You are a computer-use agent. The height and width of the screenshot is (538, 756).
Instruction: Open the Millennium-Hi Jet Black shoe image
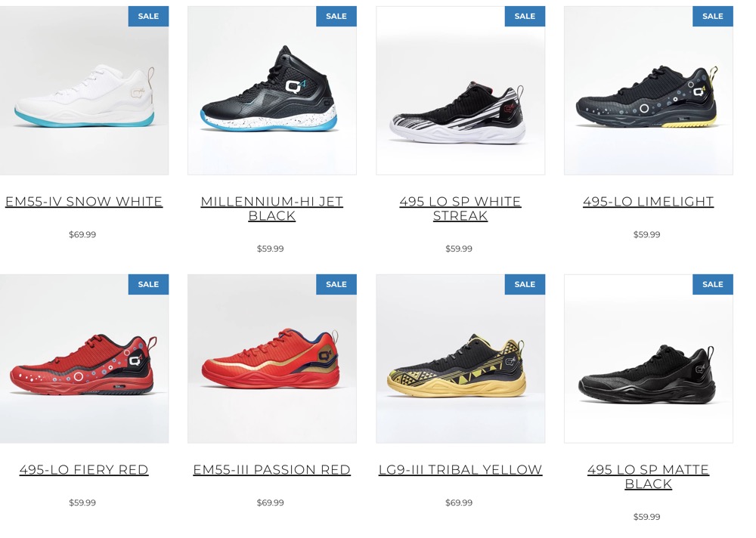point(272,91)
